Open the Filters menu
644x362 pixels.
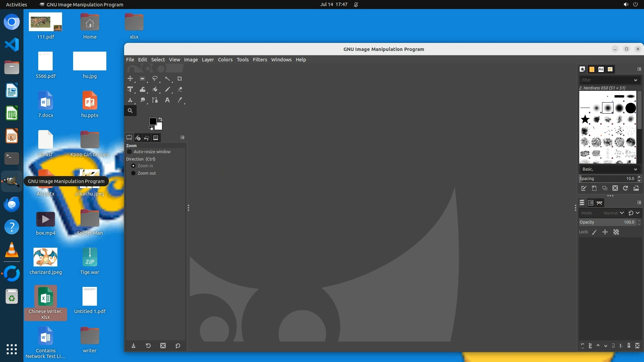pos(260,60)
